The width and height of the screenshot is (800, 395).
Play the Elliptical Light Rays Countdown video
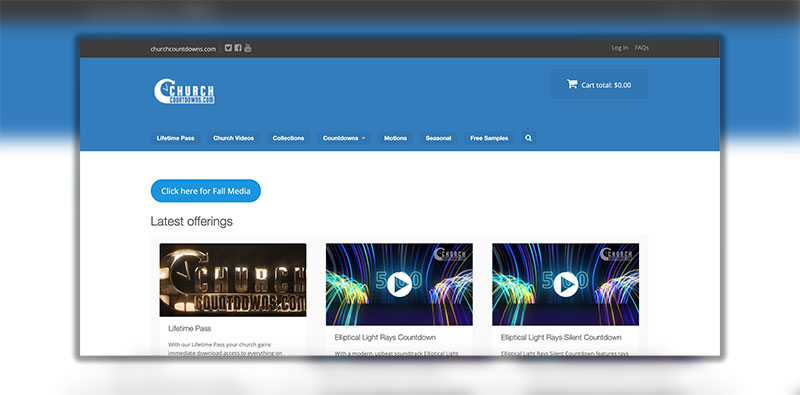coord(399,284)
